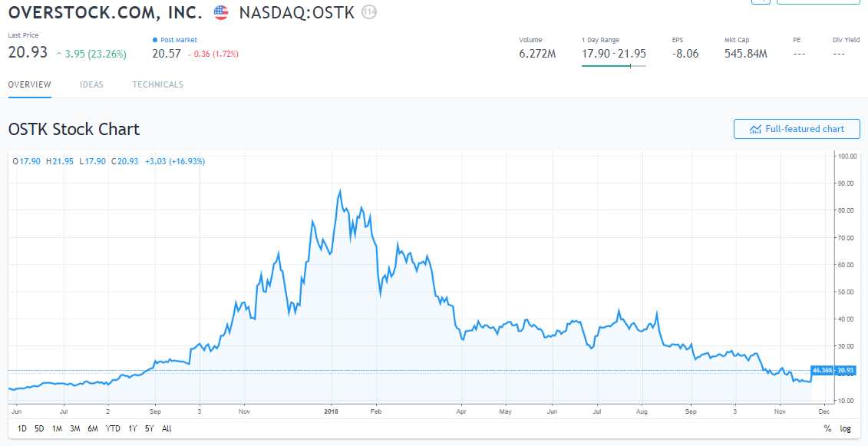Switch to the Technicals tab
The image size is (868, 446).
tap(157, 84)
